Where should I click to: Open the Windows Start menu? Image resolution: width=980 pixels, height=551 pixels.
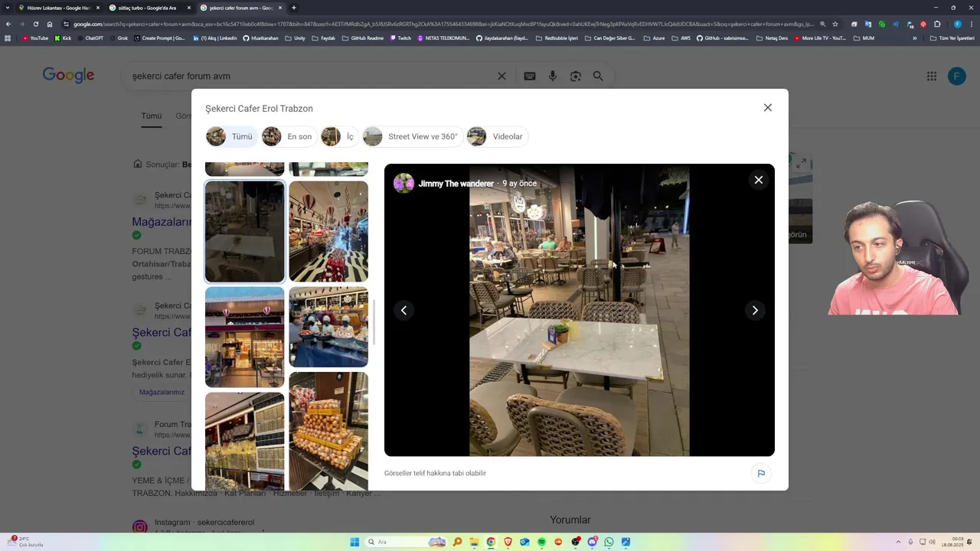[354, 542]
